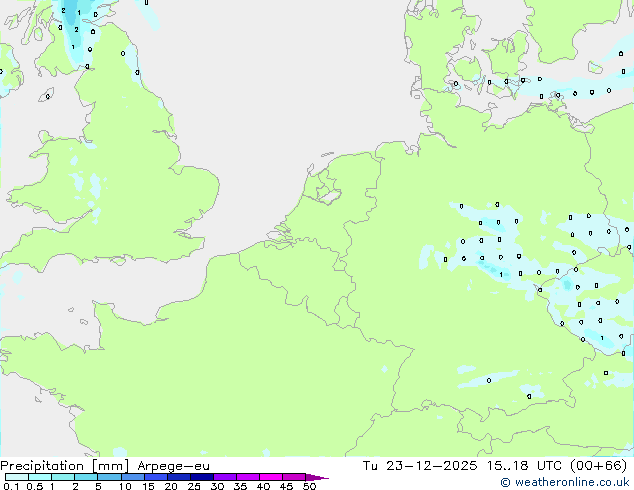
Task: Click the legend label '45'
Action: (x=286, y=486)
